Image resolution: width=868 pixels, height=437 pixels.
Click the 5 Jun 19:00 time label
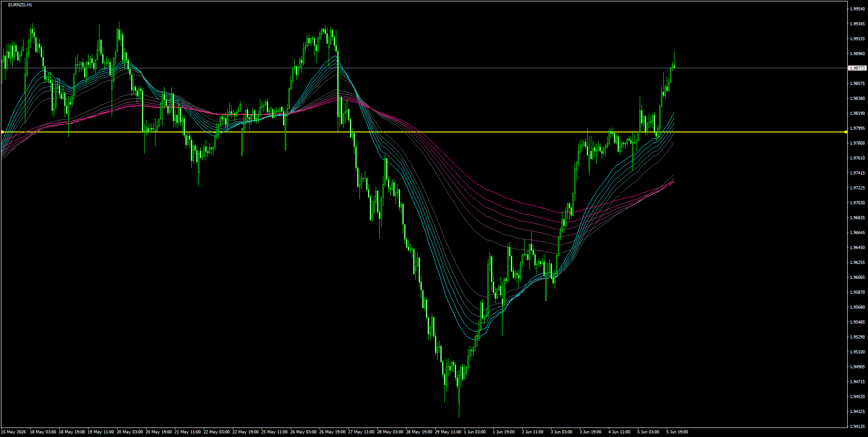677,432
